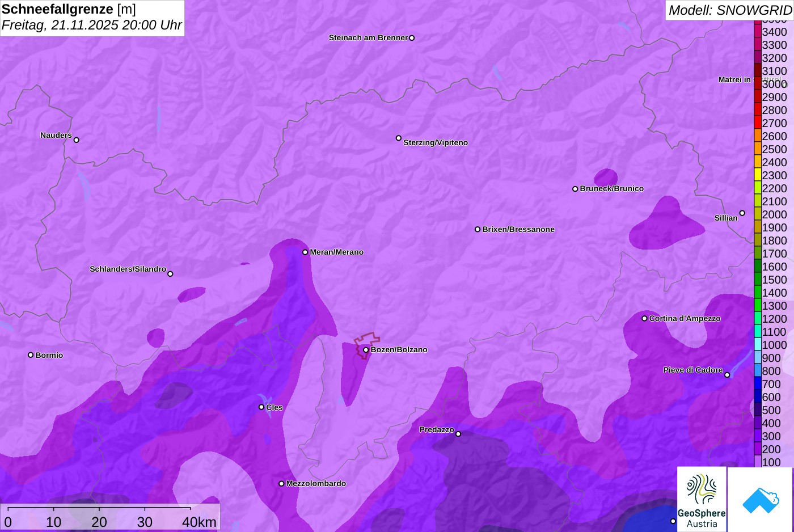The width and height of the screenshot is (794, 532).
Task: Click the date Freitag, 21.11.2025 20:00 Uhr
Action: (x=92, y=25)
